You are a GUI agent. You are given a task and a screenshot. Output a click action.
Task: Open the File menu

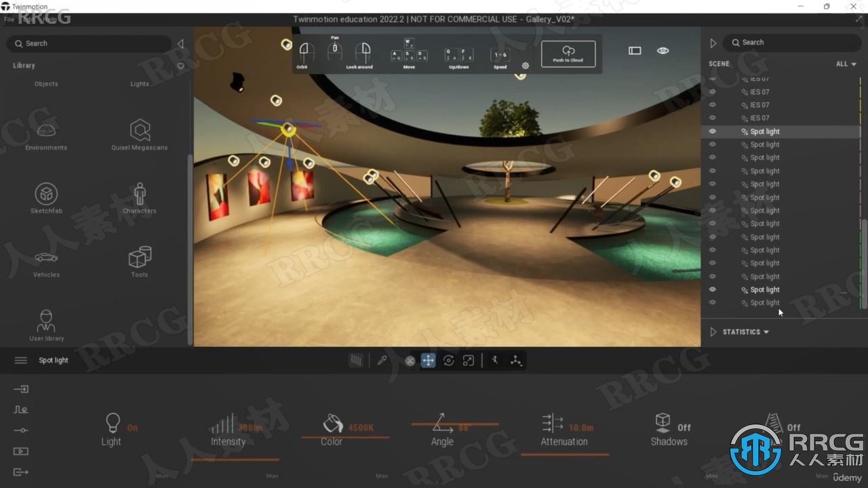9,20
